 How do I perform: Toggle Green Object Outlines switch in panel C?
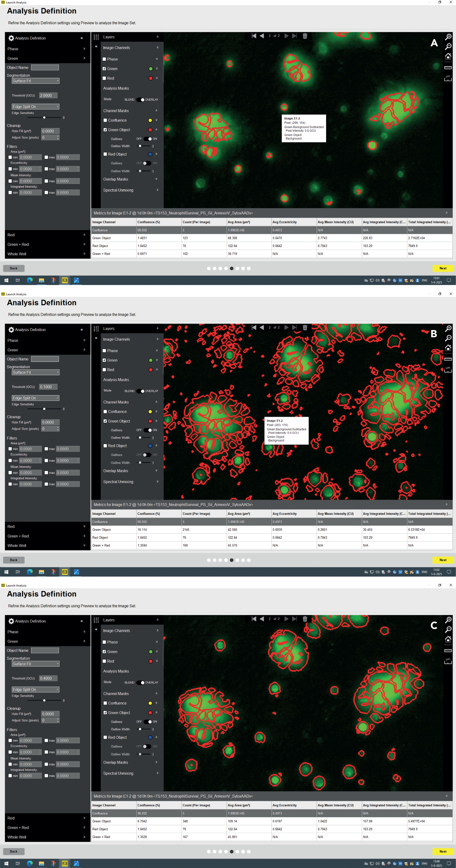(x=147, y=721)
